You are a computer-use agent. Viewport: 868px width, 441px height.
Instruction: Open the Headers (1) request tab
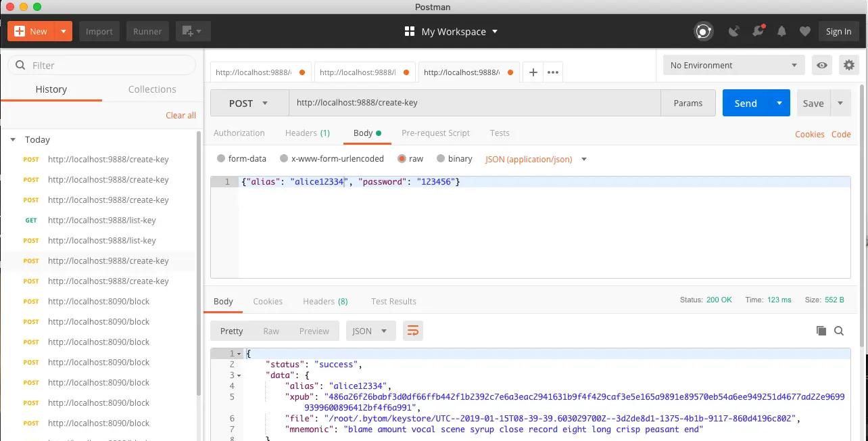tap(308, 133)
